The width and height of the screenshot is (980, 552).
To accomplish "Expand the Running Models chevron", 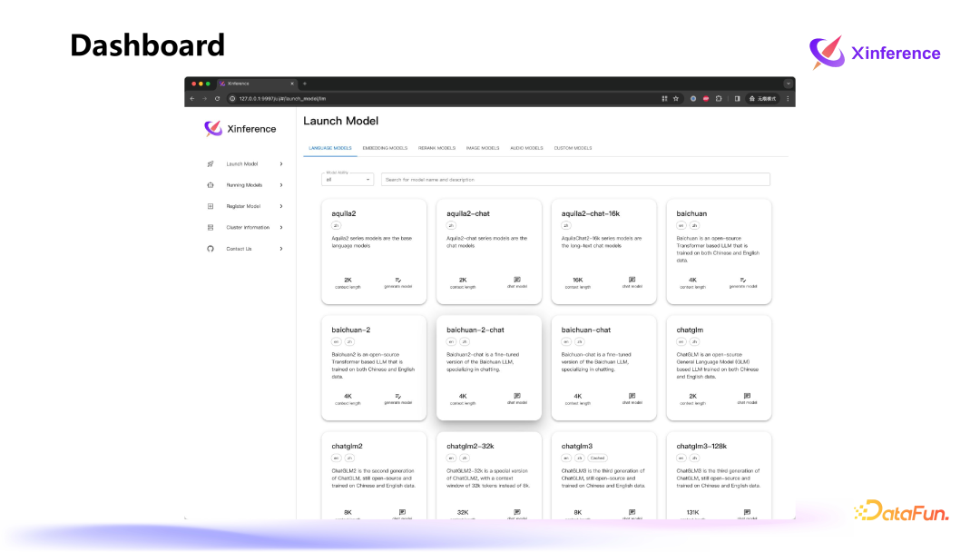I will pyautogui.click(x=281, y=185).
